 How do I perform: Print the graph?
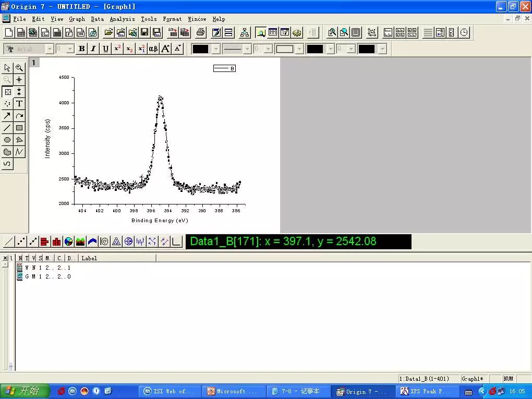point(200,32)
